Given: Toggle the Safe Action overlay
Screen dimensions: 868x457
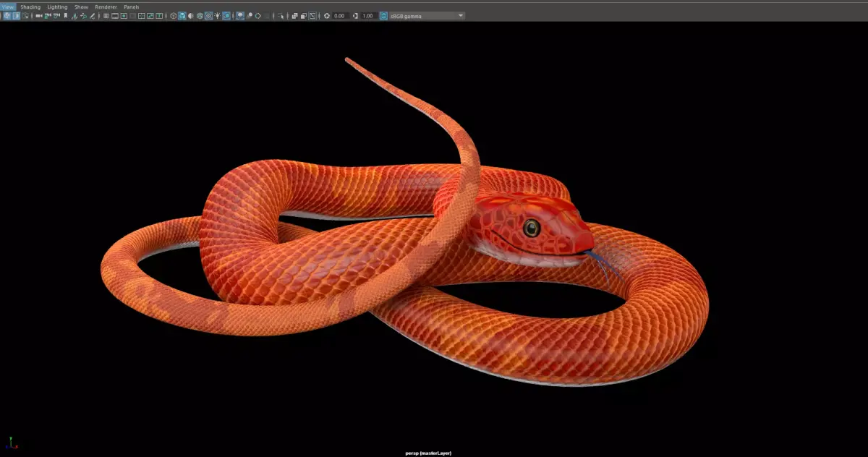Looking at the screenshot, I should point(150,16).
